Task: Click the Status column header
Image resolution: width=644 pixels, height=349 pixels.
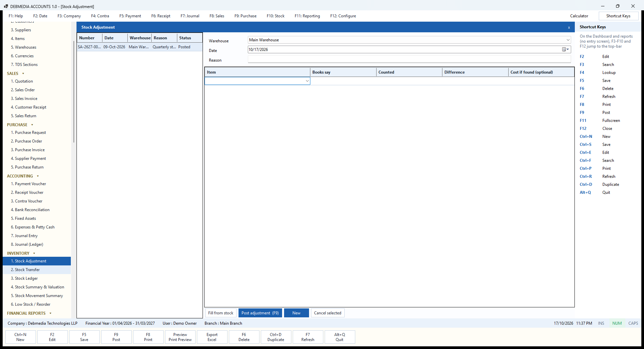Action: click(189, 38)
